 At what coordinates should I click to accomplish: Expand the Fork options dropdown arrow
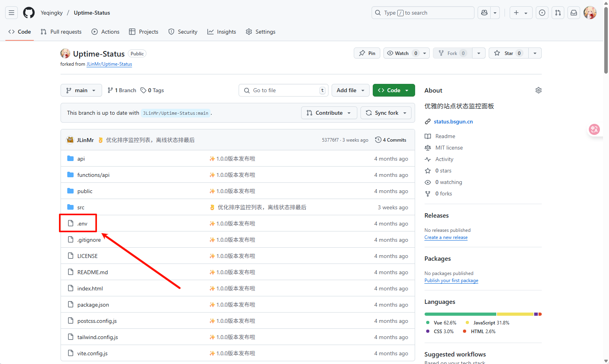tap(479, 53)
